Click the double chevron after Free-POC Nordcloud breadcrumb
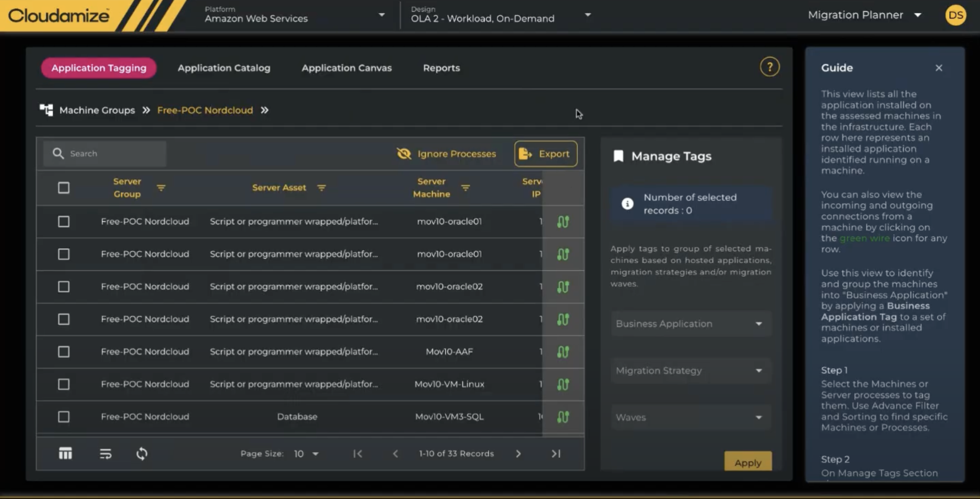Viewport: 980px width, 499px height. click(265, 110)
